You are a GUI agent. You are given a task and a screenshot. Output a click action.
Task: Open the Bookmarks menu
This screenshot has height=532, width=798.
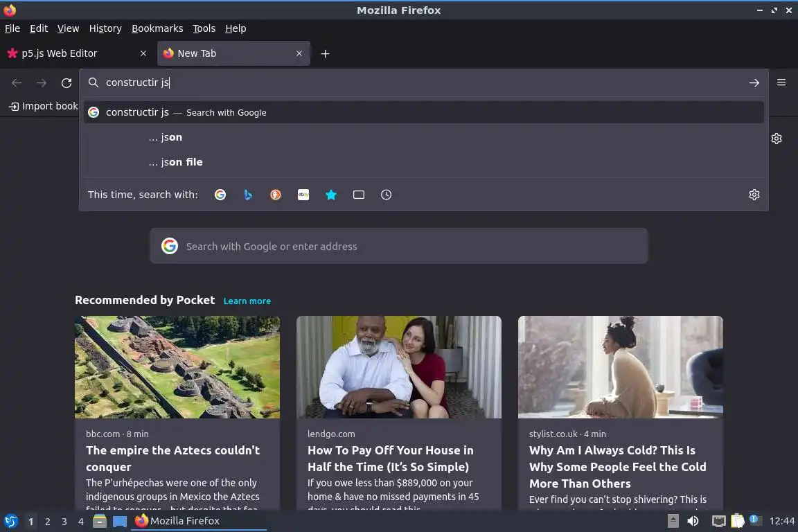(x=157, y=28)
